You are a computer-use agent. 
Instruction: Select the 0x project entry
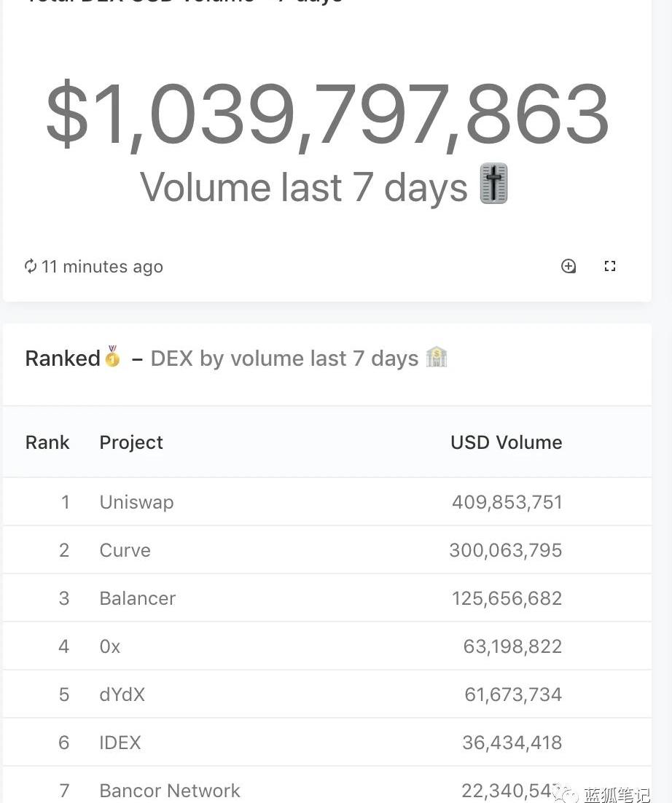coord(109,646)
